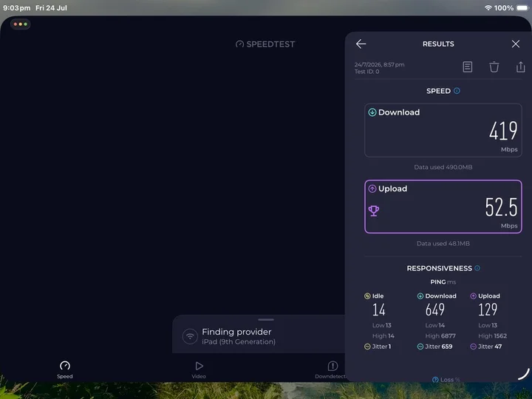Go back using the results arrow
Viewport: 532px width, 399px height.
click(x=361, y=44)
